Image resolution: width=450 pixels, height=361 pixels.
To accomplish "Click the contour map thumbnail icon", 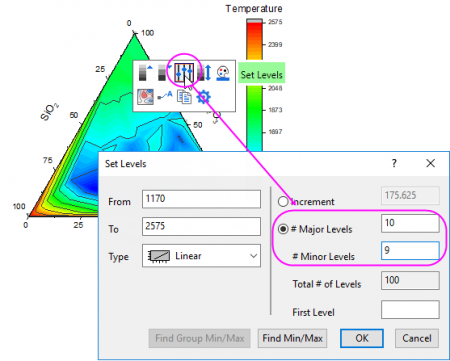I will point(145,97).
